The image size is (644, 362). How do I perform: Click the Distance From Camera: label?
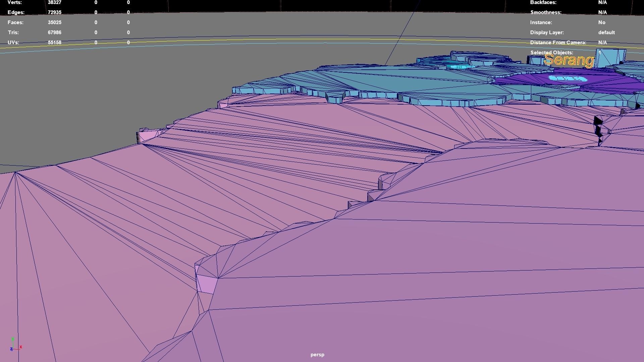(x=558, y=43)
